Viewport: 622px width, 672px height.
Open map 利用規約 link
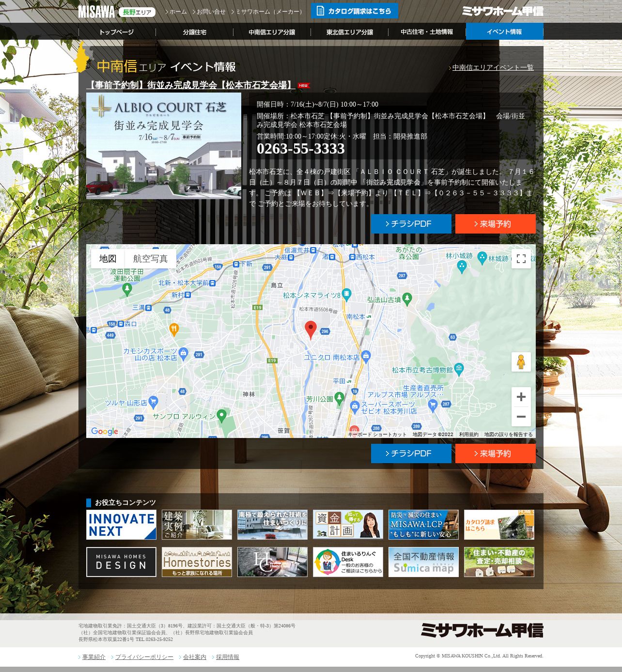[x=468, y=435]
